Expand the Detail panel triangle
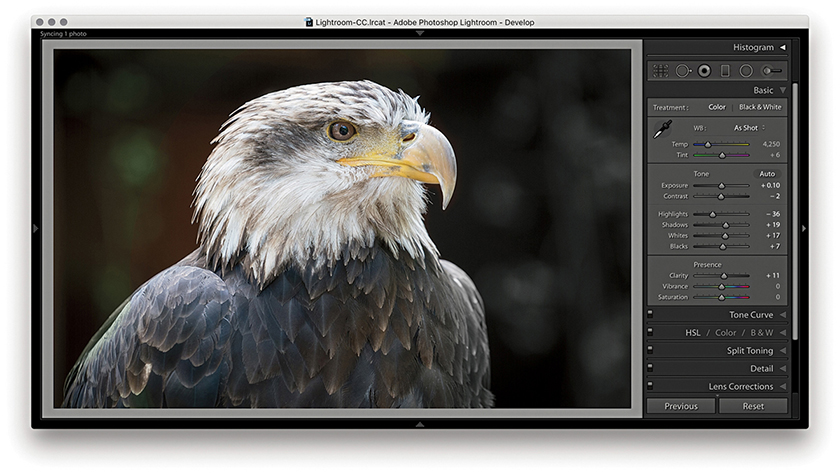The height and width of the screenshot is (473, 840). click(x=783, y=369)
